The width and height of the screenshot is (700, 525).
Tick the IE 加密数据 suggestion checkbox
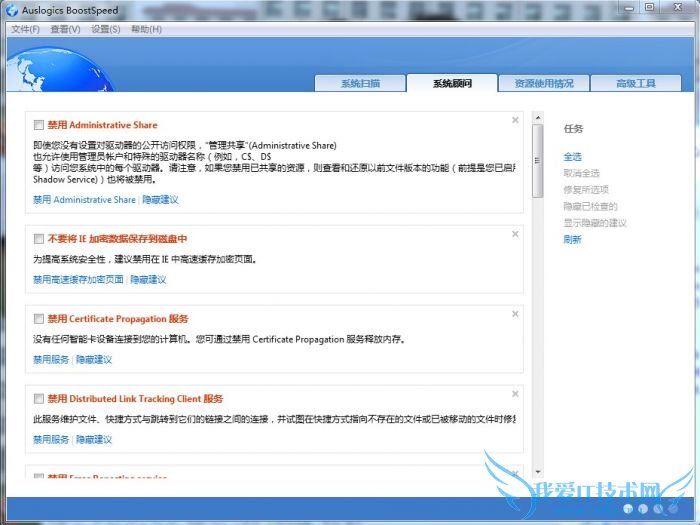click(x=39, y=239)
